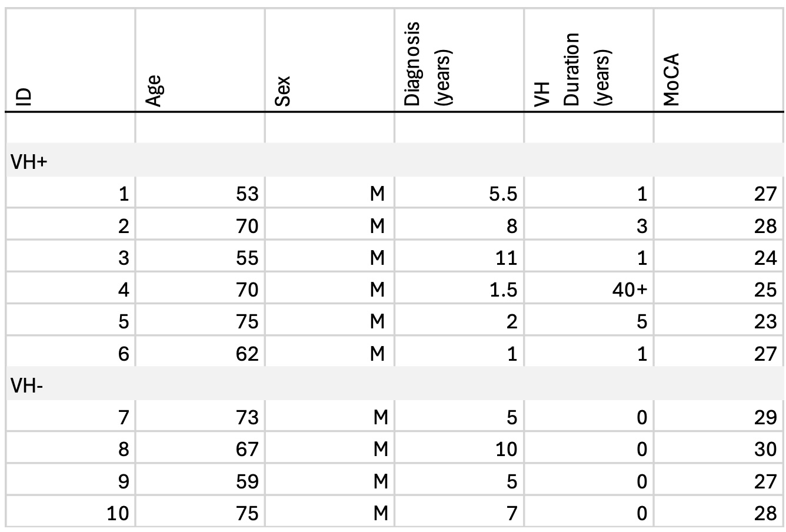Select the age 59 cell
The height and width of the screenshot is (532, 786).
[x=245, y=482]
